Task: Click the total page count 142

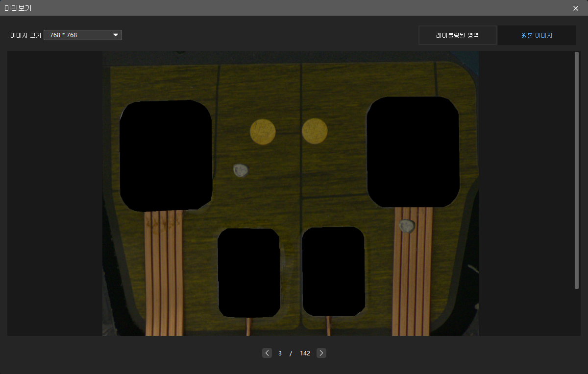Action: tap(305, 353)
